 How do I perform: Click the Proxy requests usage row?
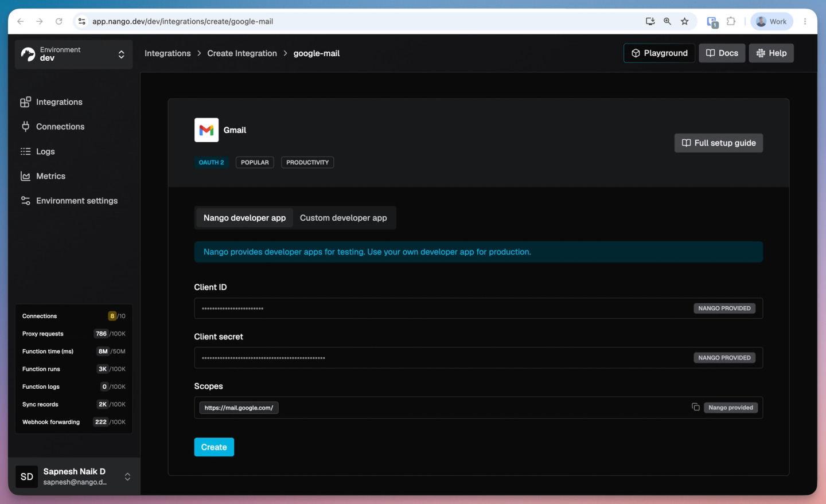[x=74, y=334]
